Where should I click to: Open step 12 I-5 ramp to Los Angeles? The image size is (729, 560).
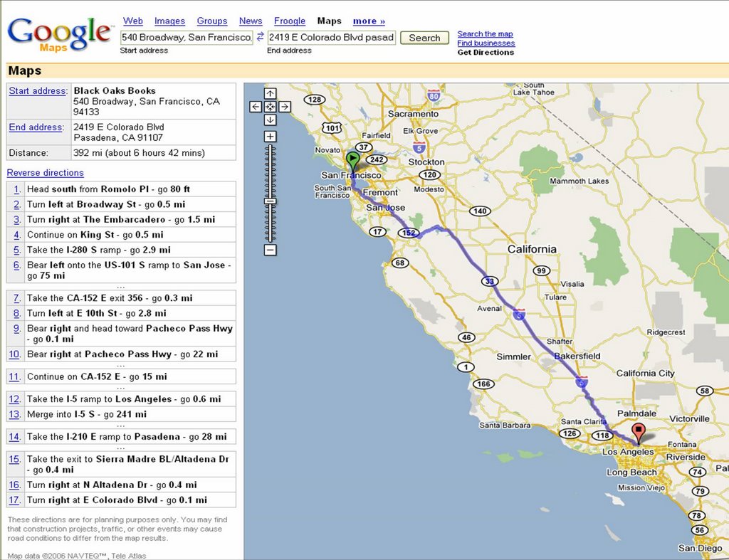(x=121, y=398)
